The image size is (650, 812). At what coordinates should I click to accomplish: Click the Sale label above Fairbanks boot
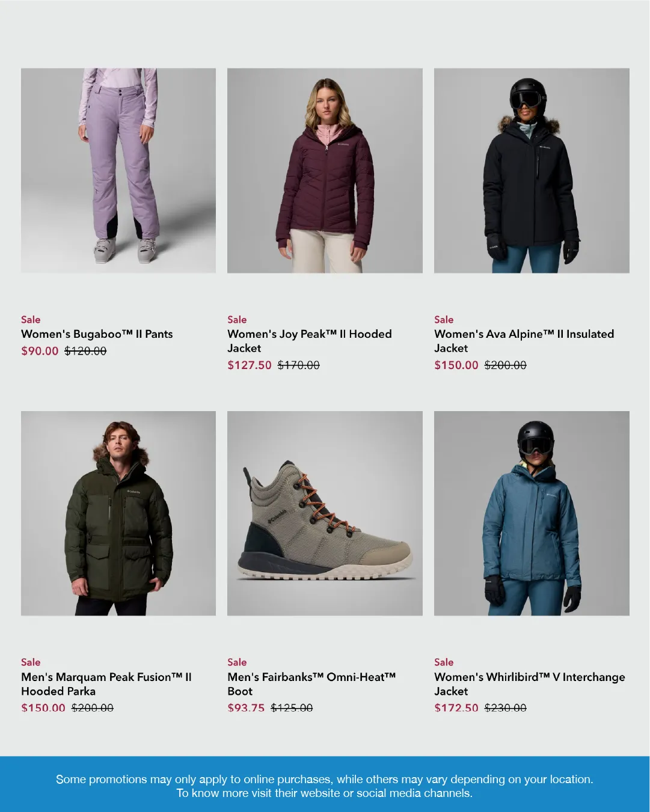pyautogui.click(x=237, y=662)
